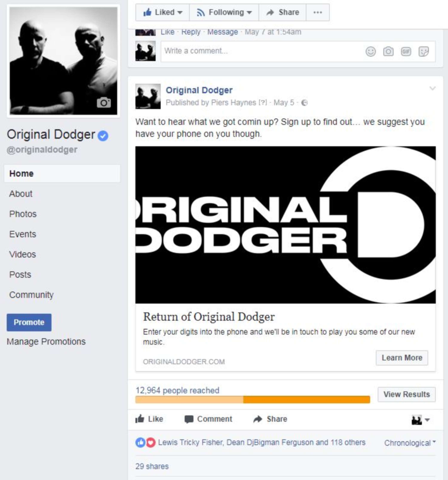The height and width of the screenshot is (480, 448).
Task: Open the 12,964 people reached link
Action: [x=177, y=390]
